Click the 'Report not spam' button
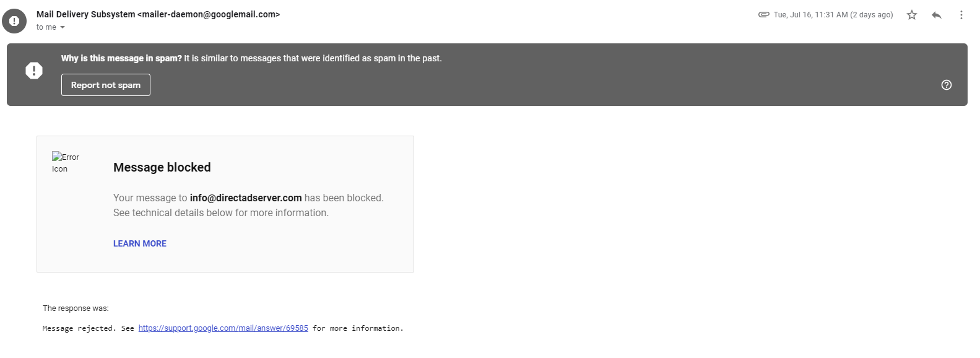This screenshot has height=358, width=980. 106,85
